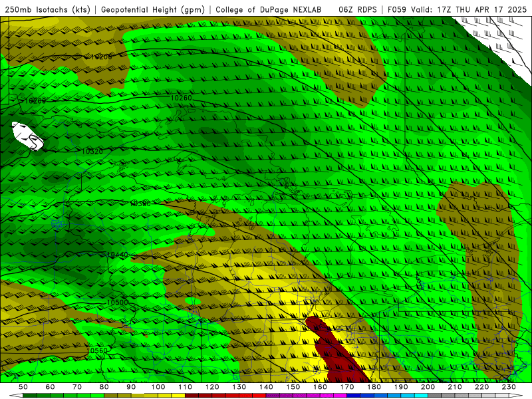Click the 'College of DuPage NEXLAB' header text
The image size is (532, 399).
tap(269, 10)
